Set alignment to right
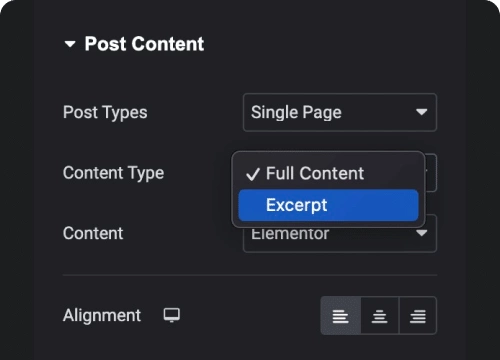This screenshot has width=500, height=360. [x=418, y=316]
